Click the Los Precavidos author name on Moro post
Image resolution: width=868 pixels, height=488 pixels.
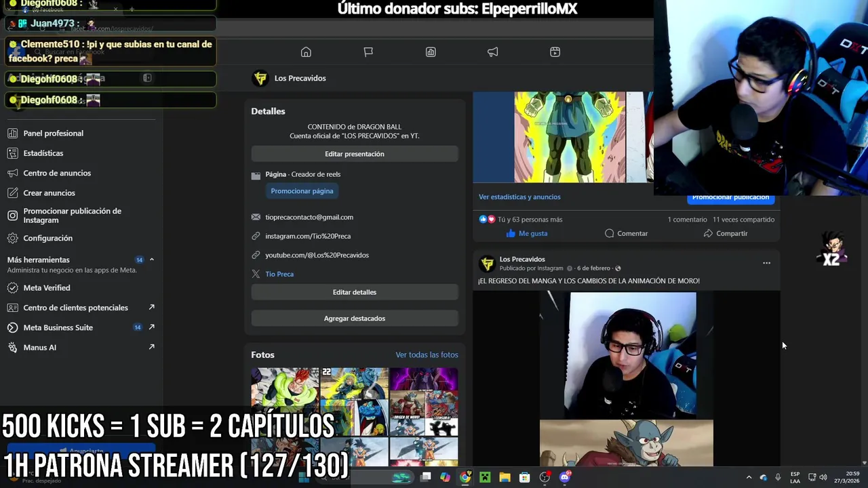pyautogui.click(x=522, y=259)
